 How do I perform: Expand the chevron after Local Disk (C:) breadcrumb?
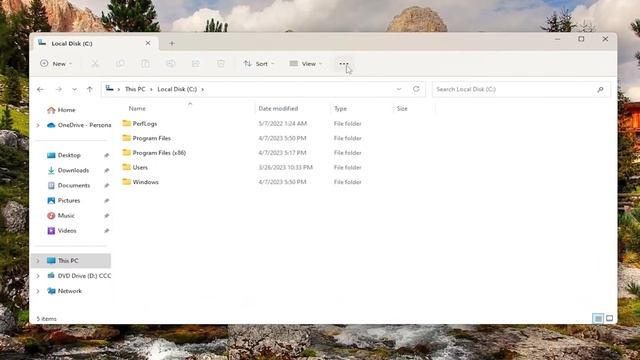tap(202, 89)
